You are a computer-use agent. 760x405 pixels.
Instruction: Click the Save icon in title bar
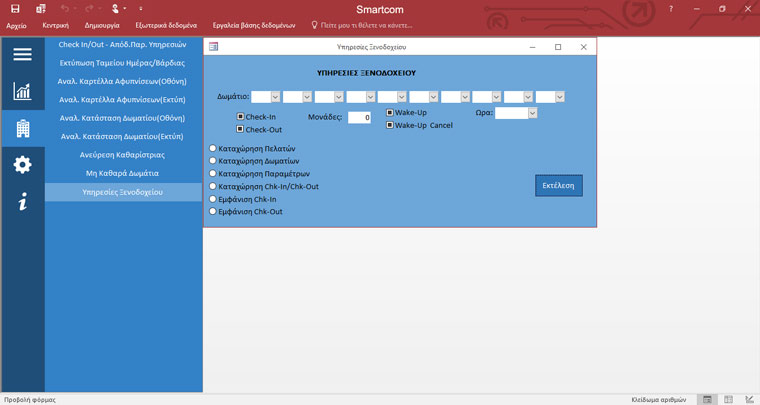pyautogui.click(x=15, y=8)
